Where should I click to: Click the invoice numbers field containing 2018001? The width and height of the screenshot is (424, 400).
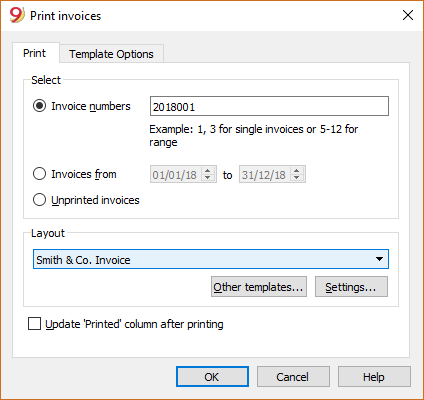click(269, 106)
